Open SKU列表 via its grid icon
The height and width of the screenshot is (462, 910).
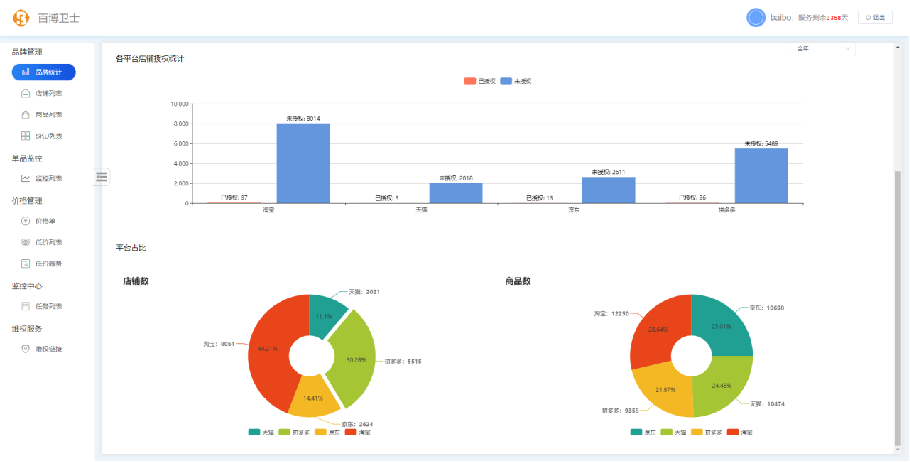tap(25, 136)
